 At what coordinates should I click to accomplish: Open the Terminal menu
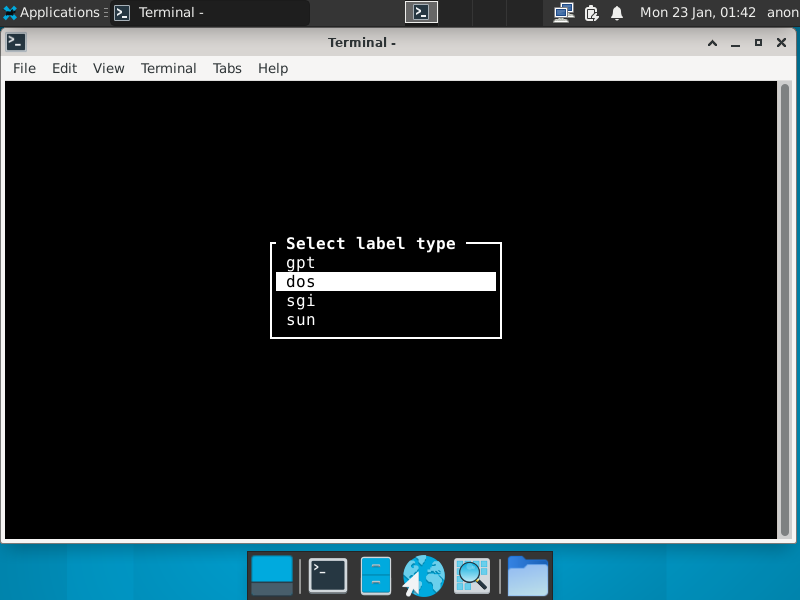coord(168,68)
